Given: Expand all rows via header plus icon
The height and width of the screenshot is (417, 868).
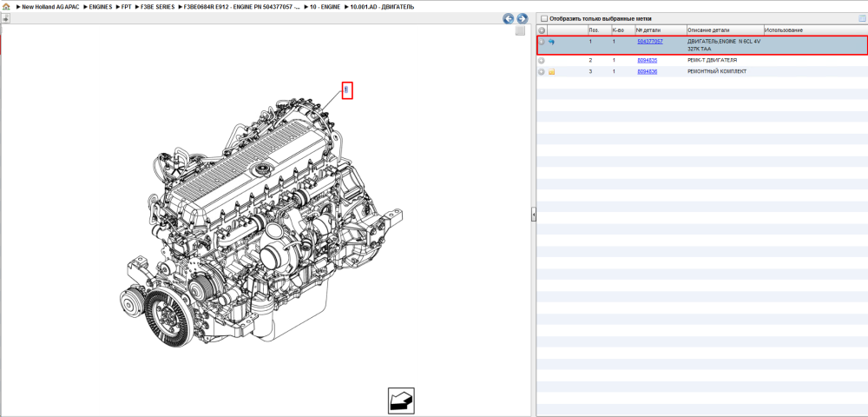Looking at the screenshot, I should point(542,30).
